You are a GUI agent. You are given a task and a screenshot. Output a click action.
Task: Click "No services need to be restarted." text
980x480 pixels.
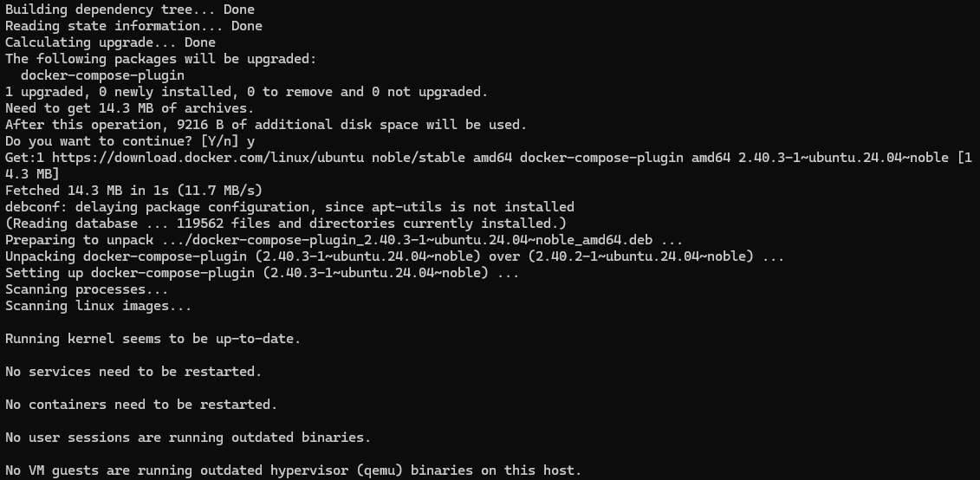(x=133, y=372)
